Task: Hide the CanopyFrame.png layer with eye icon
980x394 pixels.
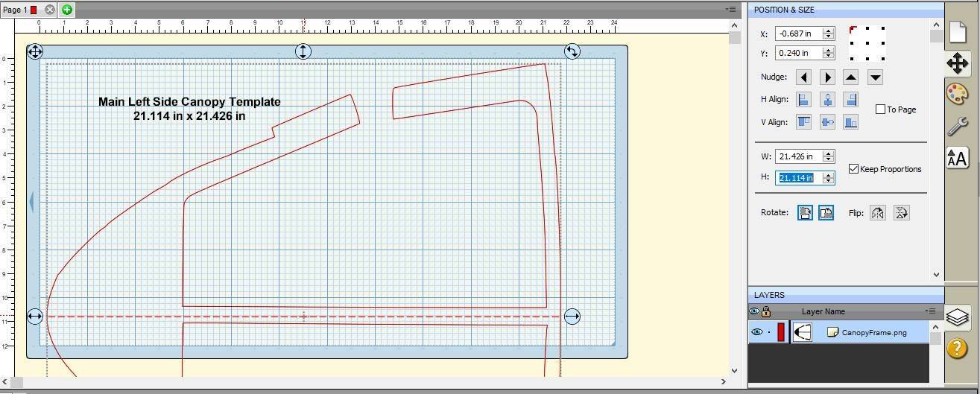Action: coord(756,332)
